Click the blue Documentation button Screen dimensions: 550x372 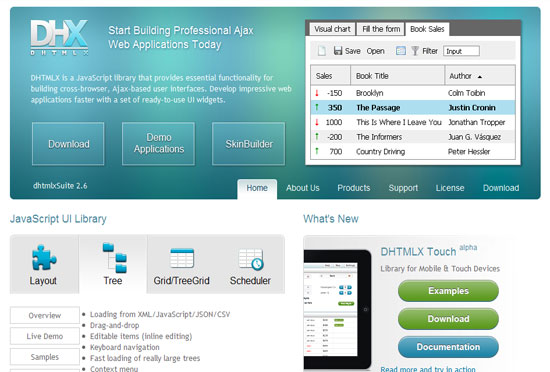(x=448, y=347)
